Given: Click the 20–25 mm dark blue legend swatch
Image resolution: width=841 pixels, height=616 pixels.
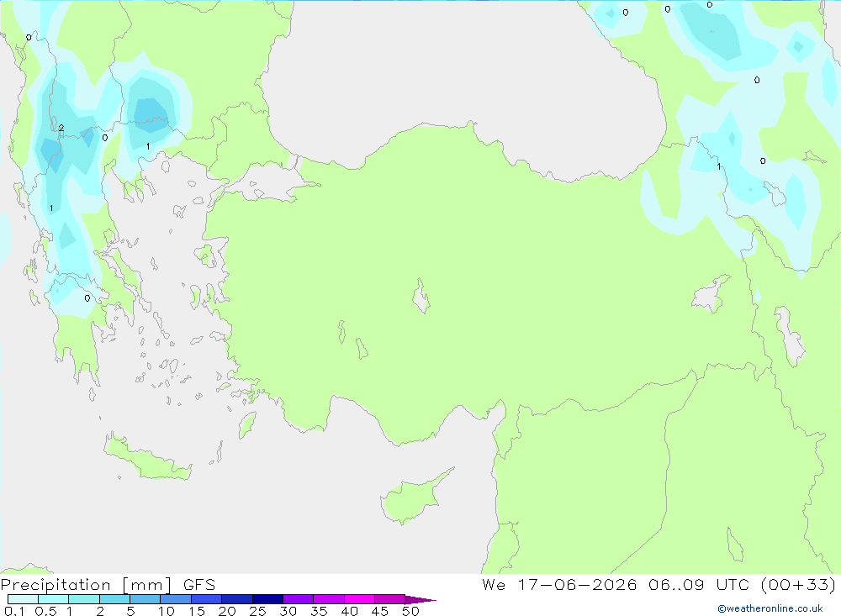Looking at the screenshot, I should click(x=237, y=599).
